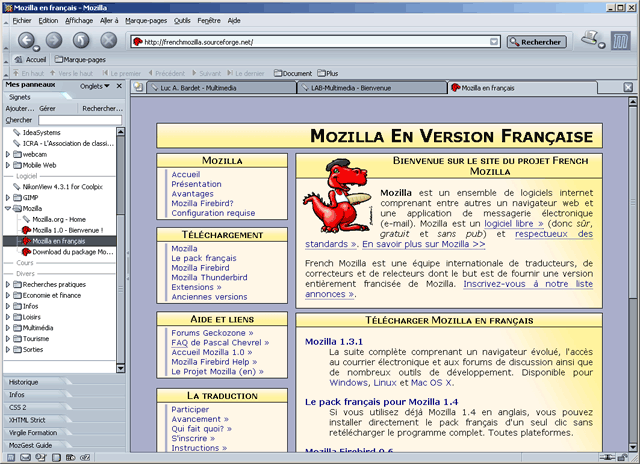This screenshot has height=464, width=640.
Task: Follow the En savoir plus sur Mozilla link
Action: (x=423, y=244)
